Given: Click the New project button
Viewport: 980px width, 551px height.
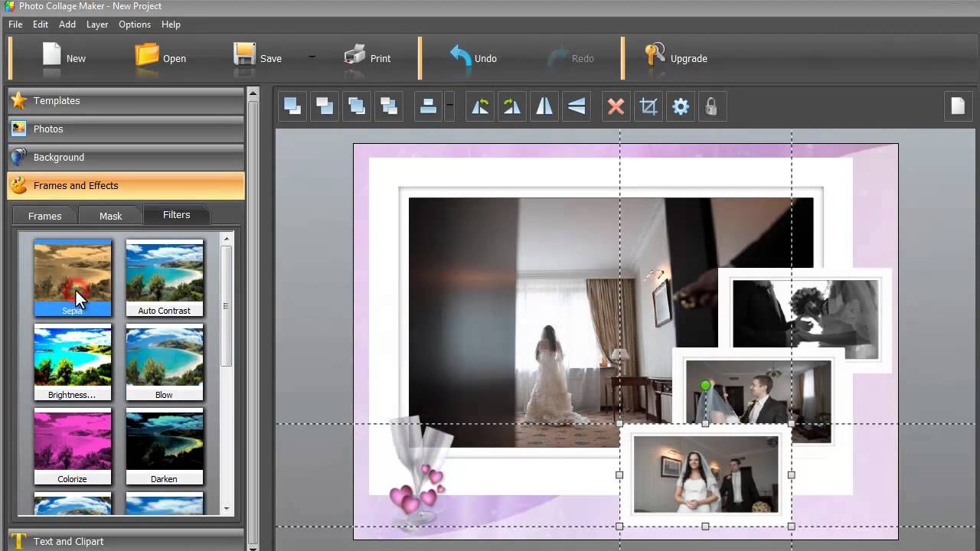Looking at the screenshot, I should click(64, 58).
